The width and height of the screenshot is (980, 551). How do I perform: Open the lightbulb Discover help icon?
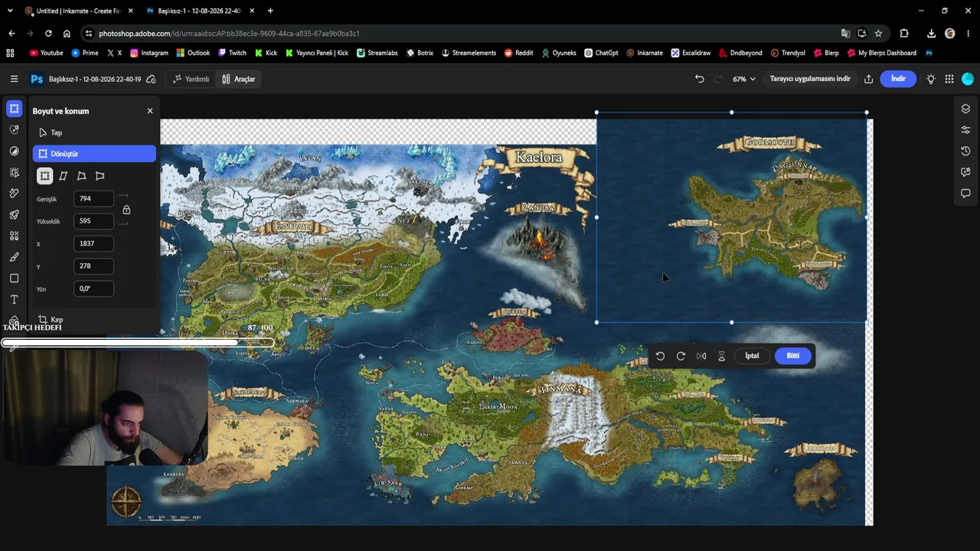931,79
